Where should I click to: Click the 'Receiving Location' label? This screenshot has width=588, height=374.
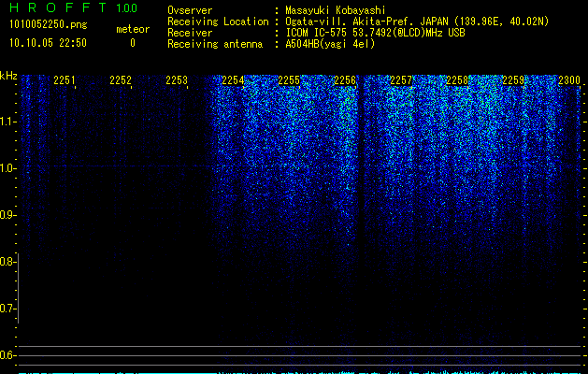218,22
